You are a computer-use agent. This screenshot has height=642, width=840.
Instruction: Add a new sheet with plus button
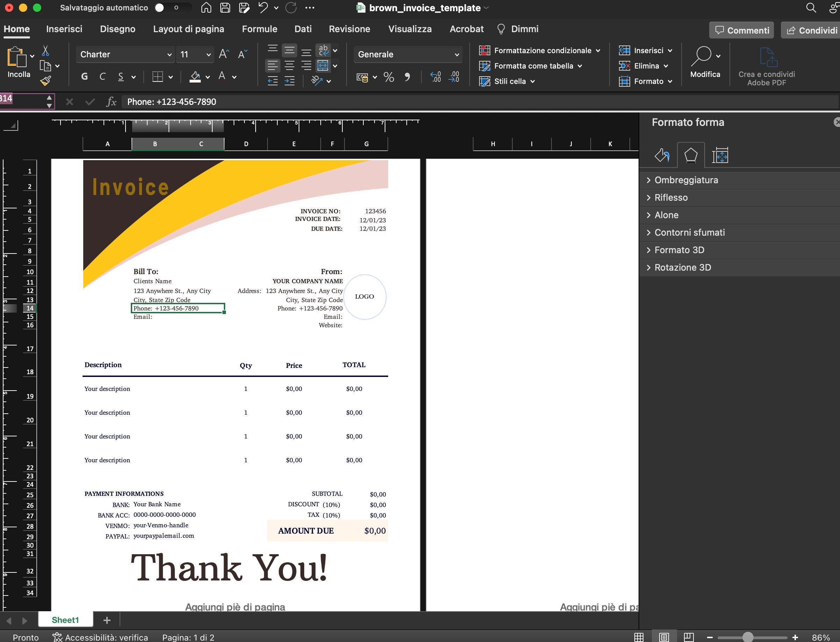click(x=107, y=620)
